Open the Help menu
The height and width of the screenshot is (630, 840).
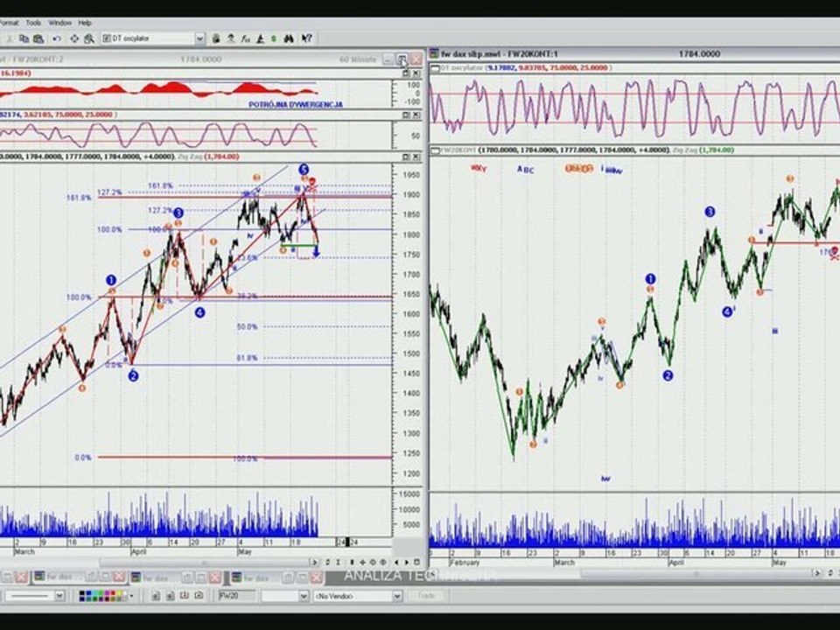[85, 23]
